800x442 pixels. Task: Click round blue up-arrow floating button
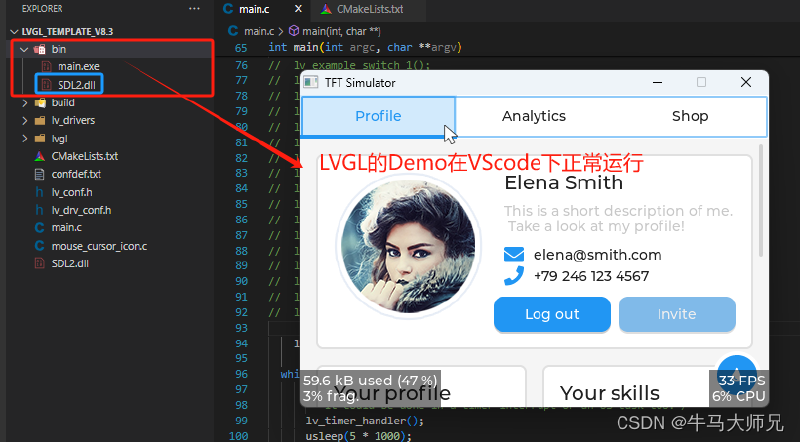(x=736, y=373)
